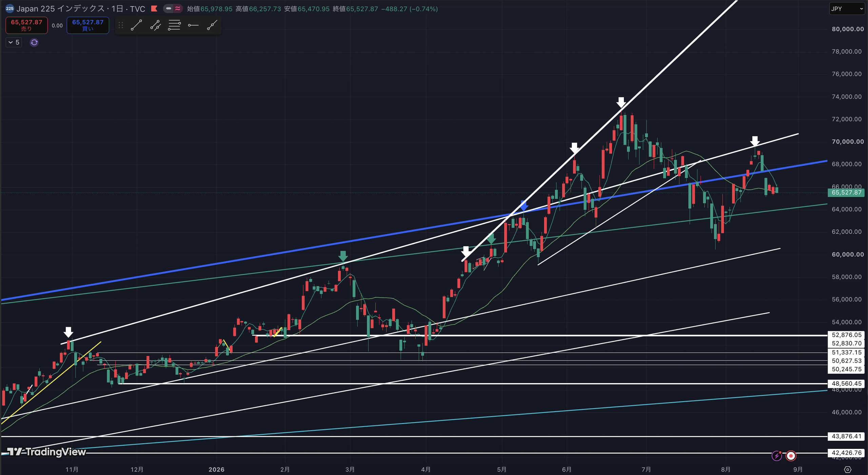Click the TradingView logo

47,452
